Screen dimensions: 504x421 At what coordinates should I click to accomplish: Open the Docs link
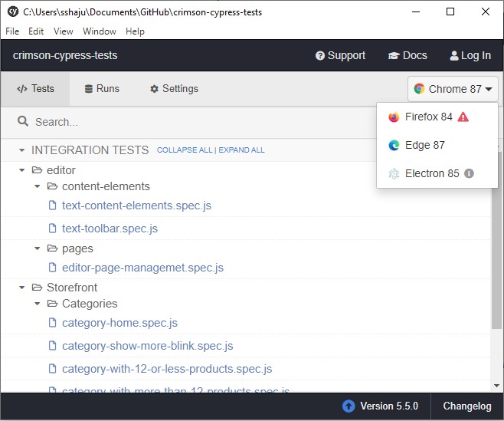[x=407, y=55]
